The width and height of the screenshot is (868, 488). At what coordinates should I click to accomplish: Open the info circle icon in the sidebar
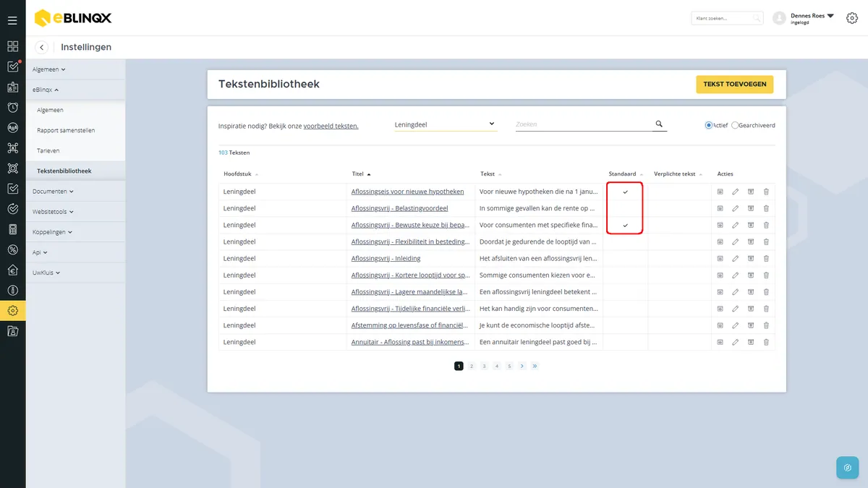[x=12, y=291]
